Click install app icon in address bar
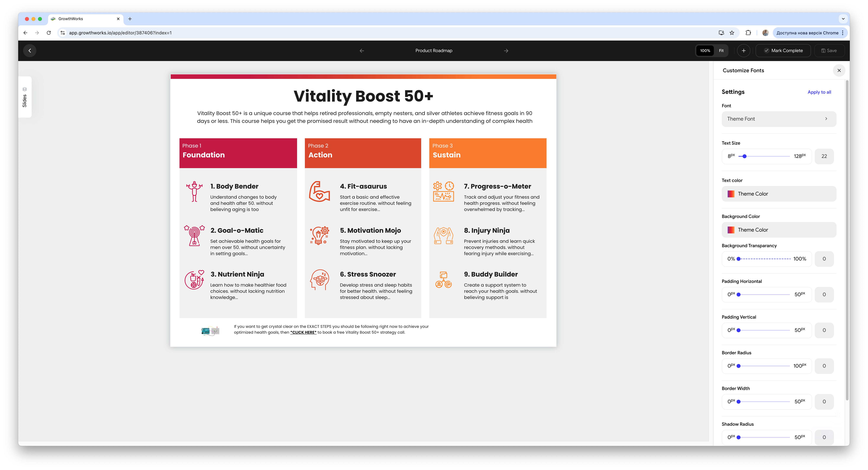This screenshot has width=868, height=470. coord(721,33)
